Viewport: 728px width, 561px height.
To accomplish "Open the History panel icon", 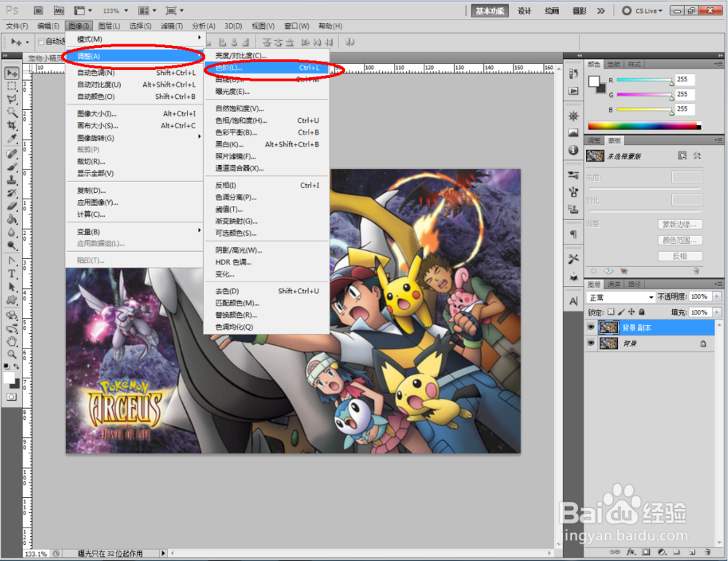I will pyautogui.click(x=574, y=73).
